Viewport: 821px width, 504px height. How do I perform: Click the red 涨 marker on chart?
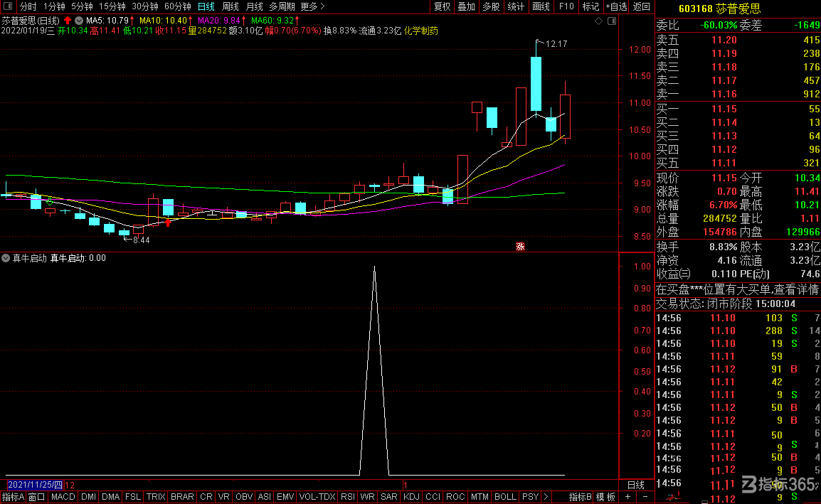(x=520, y=247)
